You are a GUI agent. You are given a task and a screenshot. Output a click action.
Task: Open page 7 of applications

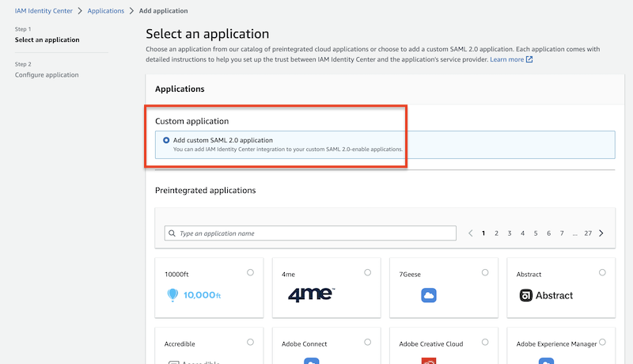[x=562, y=233]
